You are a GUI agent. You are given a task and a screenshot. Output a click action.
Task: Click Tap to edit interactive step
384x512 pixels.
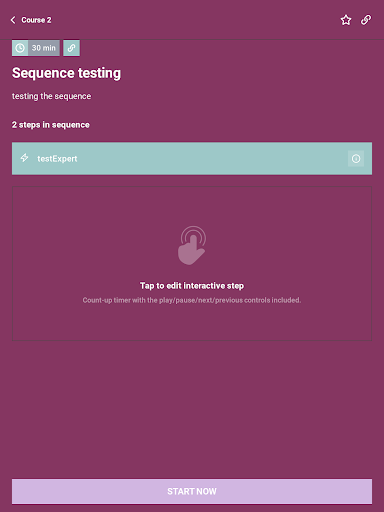coord(192,286)
